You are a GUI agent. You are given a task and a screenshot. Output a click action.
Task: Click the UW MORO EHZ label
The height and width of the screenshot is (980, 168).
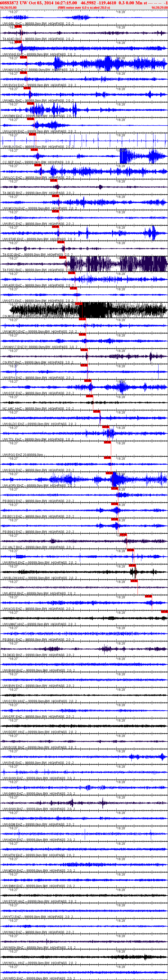(x=40, y=332)
